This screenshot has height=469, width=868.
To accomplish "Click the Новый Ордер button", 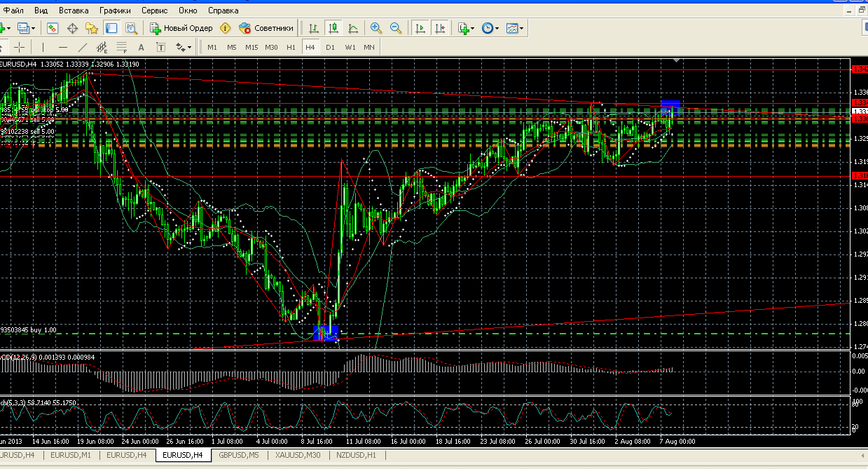I will (181, 28).
